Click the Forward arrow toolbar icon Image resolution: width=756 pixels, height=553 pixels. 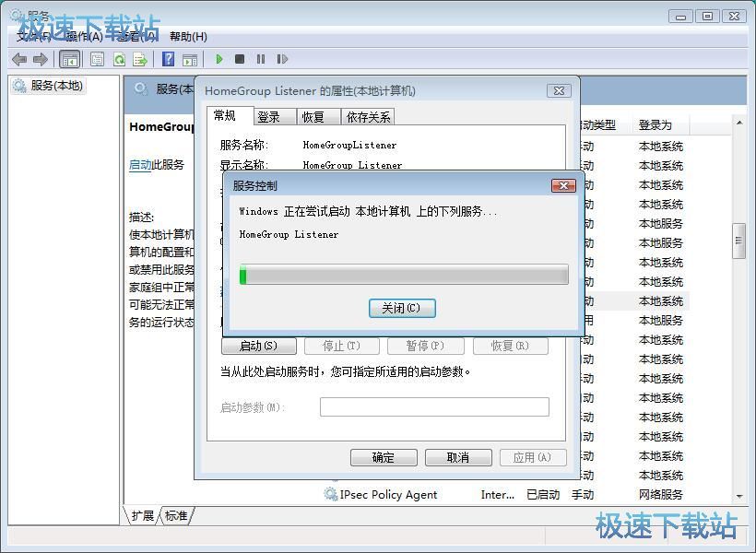[x=41, y=59]
